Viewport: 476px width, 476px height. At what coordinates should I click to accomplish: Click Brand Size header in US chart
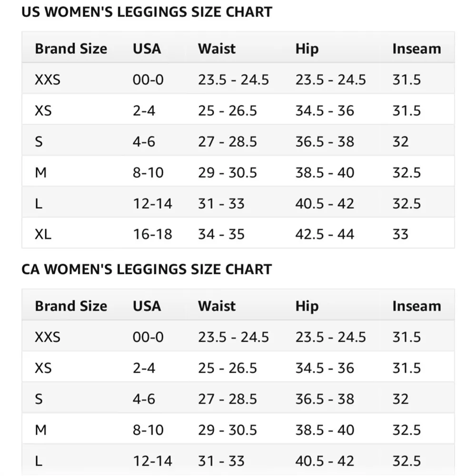(x=71, y=49)
